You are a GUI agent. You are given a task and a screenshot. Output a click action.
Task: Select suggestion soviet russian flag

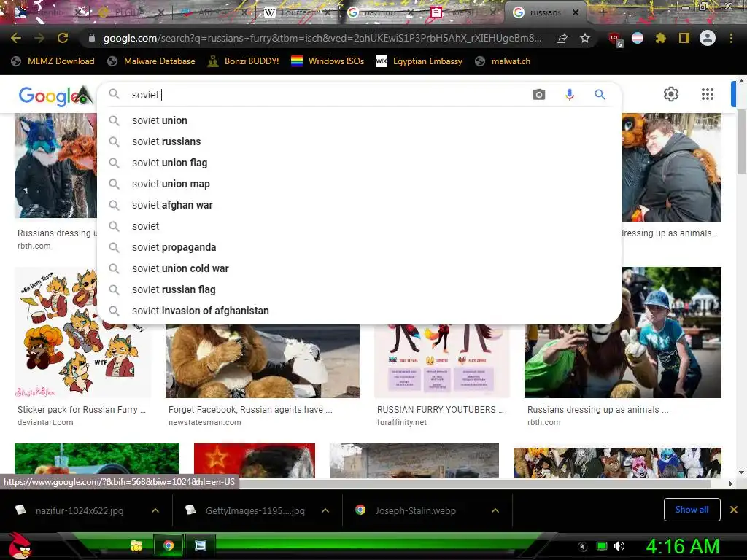(359, 289)
